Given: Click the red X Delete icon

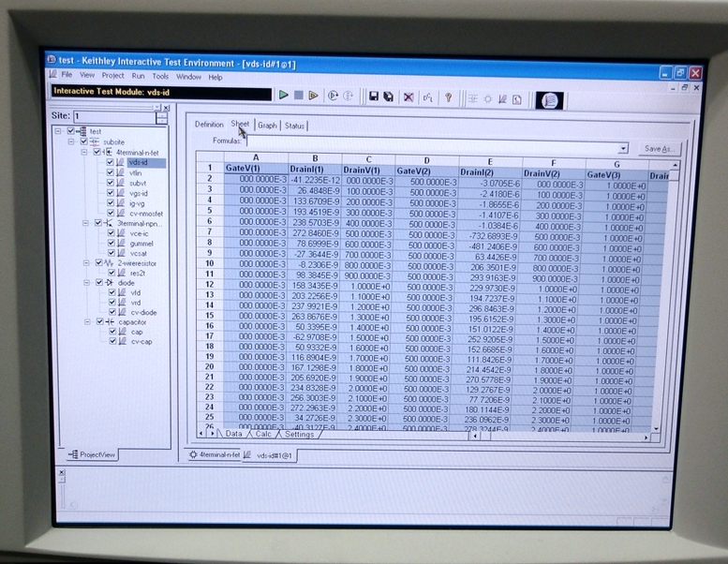Looking at the screenshot, I should [409, 97].
